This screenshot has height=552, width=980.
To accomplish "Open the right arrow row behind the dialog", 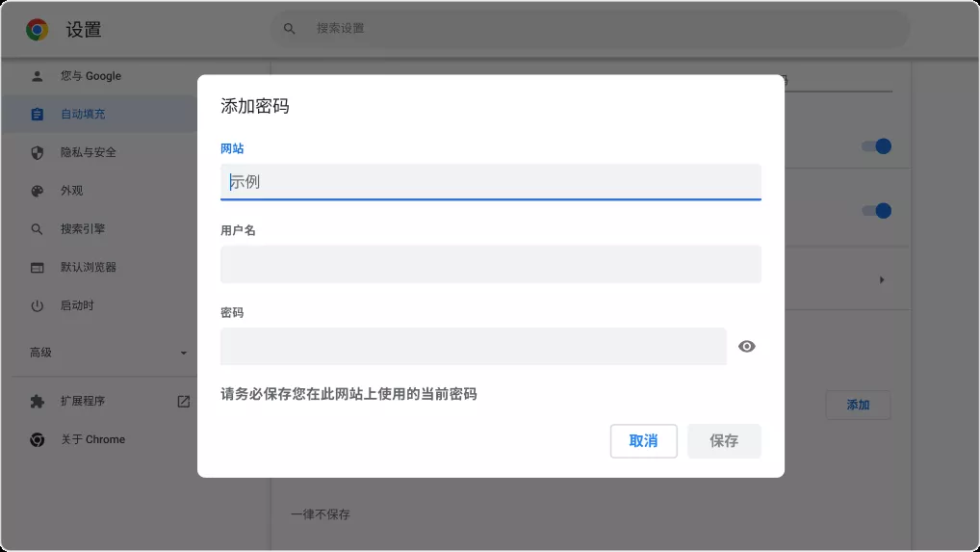I will [882, 280].
